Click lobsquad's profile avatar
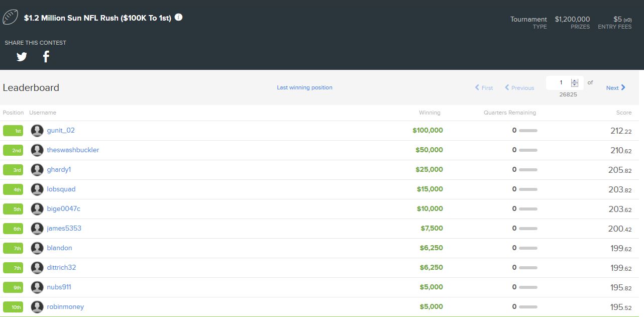The image size is (644, 317). coord(37,189)
